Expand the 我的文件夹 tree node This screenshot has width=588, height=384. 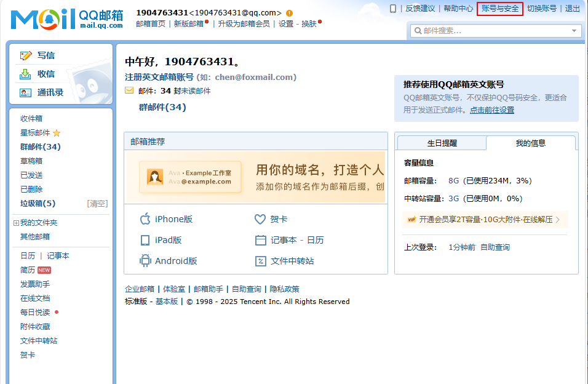click(x=16, y=223)
